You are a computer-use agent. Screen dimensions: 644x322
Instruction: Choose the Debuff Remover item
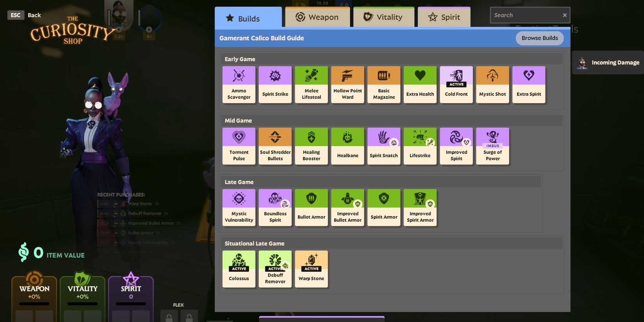275,269
